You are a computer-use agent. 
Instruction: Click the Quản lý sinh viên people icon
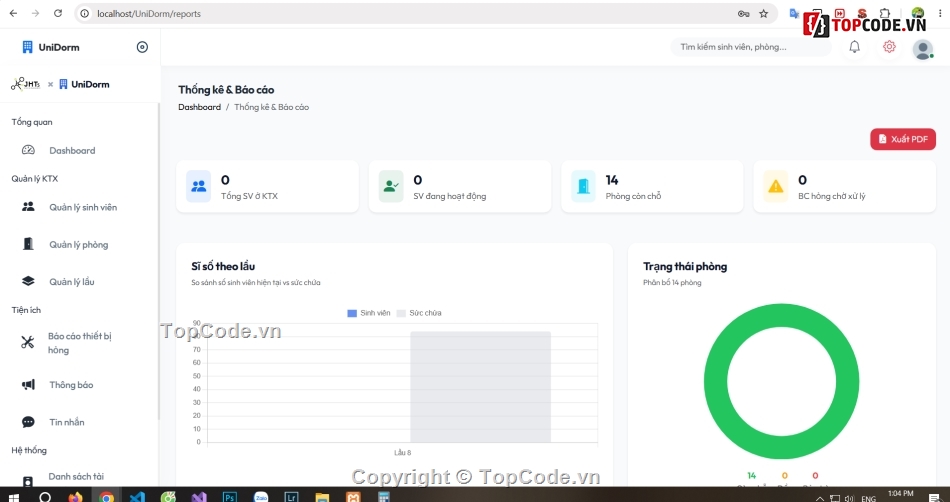click(x=28, y=207)
